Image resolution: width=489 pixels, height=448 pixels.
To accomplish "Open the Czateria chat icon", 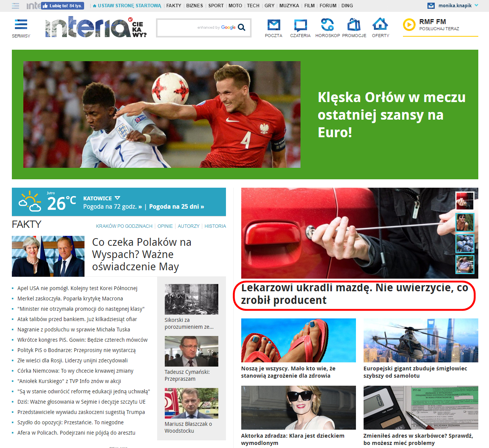I will coord(300,25).
